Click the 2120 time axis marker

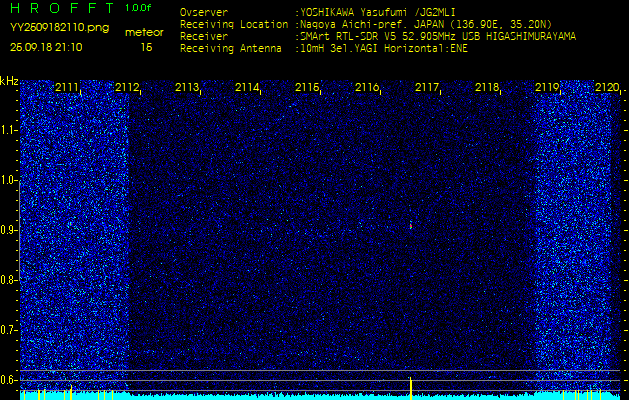pos(607,87)
